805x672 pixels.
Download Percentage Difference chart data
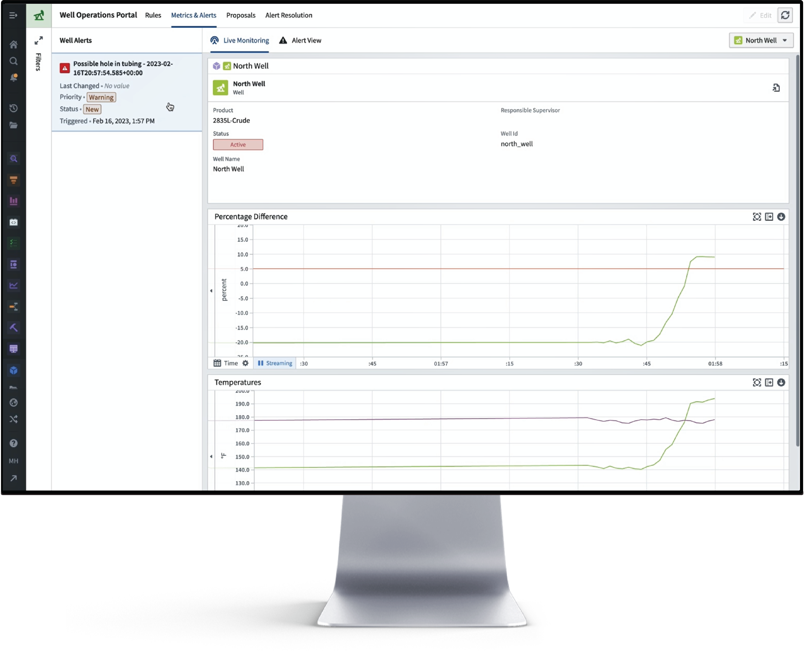click(x=781, y=217)
